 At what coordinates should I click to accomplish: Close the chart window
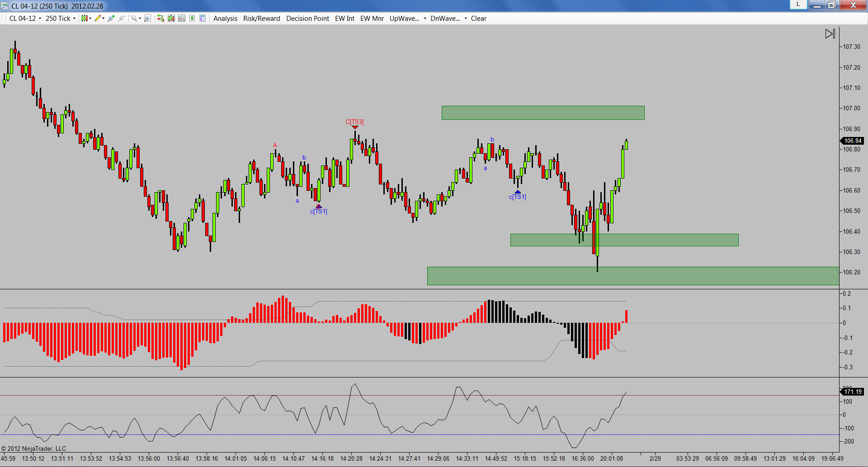click(853, 5)
